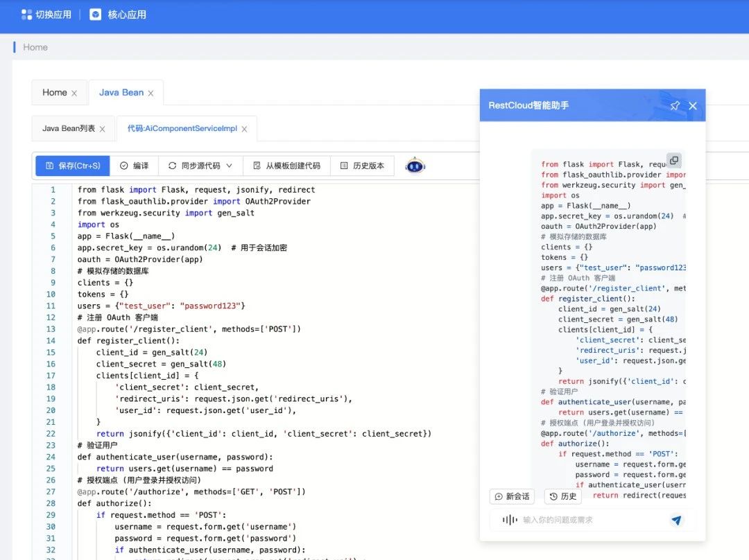This screenshot has height=560, width=749.
Task: Click the voice input waveform icon
Action: point(510,520)
